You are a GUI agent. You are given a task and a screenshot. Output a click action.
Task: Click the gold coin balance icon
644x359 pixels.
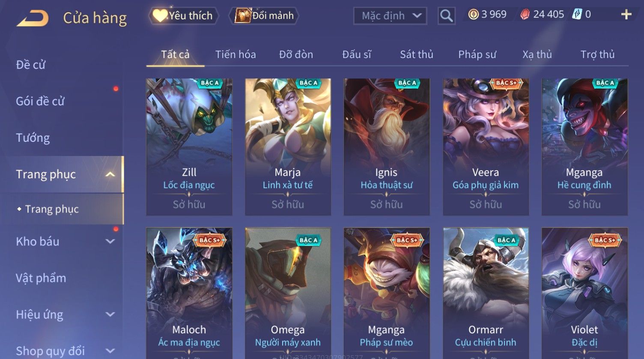tap(473, 15)
